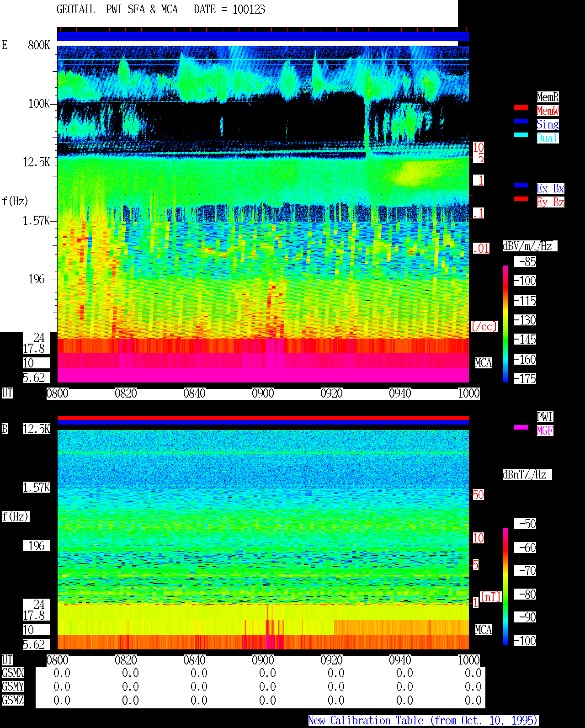The height and width of the screenshot is (728, 585).
Task: Click the 0940 tick under the B panel
Action: click(x=400, y=660)
